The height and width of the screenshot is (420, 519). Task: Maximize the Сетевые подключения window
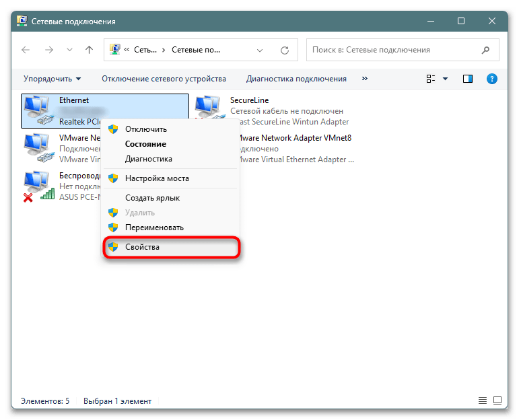point(461,21)
